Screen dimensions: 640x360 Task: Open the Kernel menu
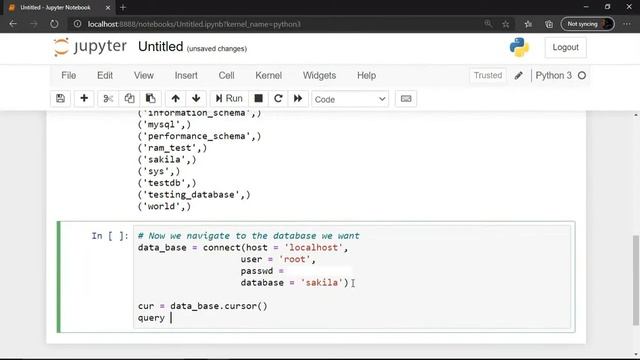(269, 76)
